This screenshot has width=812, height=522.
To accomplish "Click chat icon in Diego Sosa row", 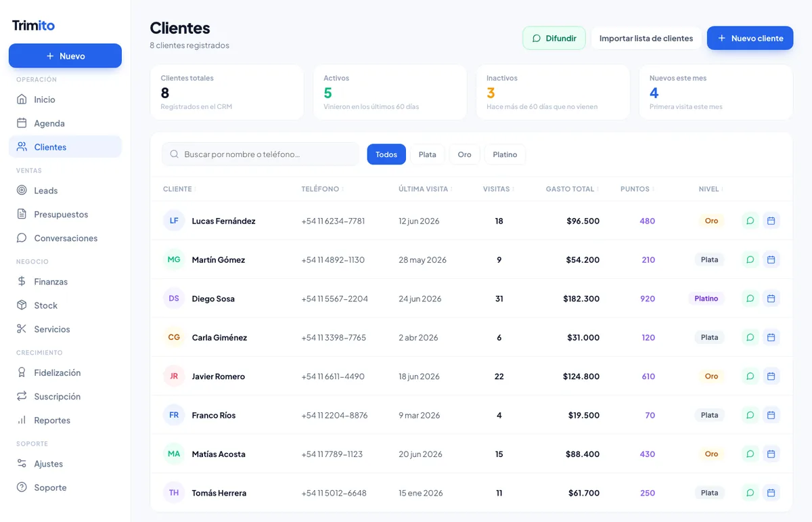I will pyautogui.click(x=750, y=299).
